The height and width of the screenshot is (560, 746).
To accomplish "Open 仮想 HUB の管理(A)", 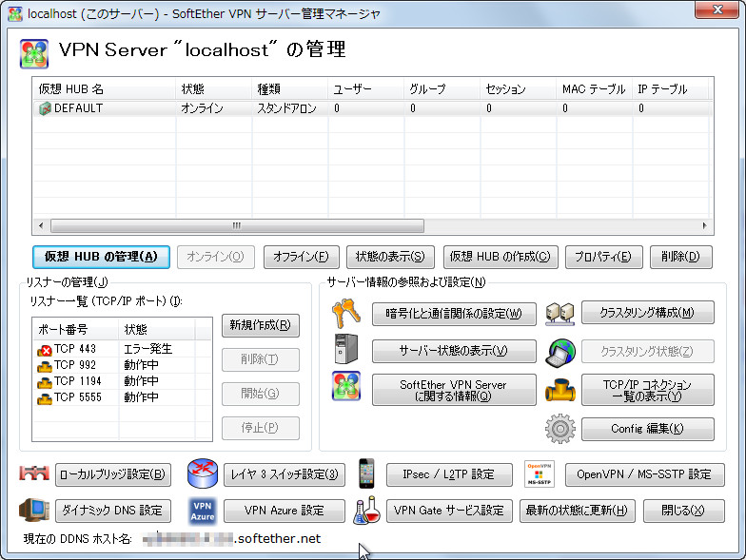I will coord(101,257).
